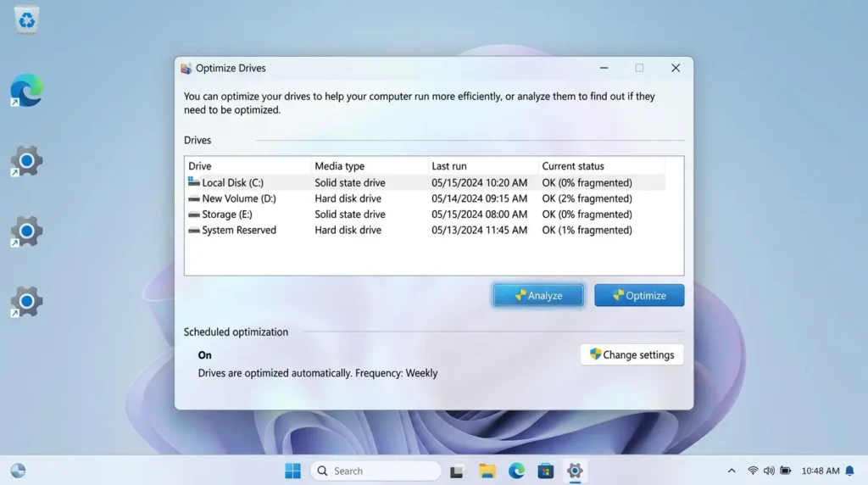Screen dimensions: 868x485
Task: Launch Microsoft Edge from the taskbar
Action: (x=516, y=471)
